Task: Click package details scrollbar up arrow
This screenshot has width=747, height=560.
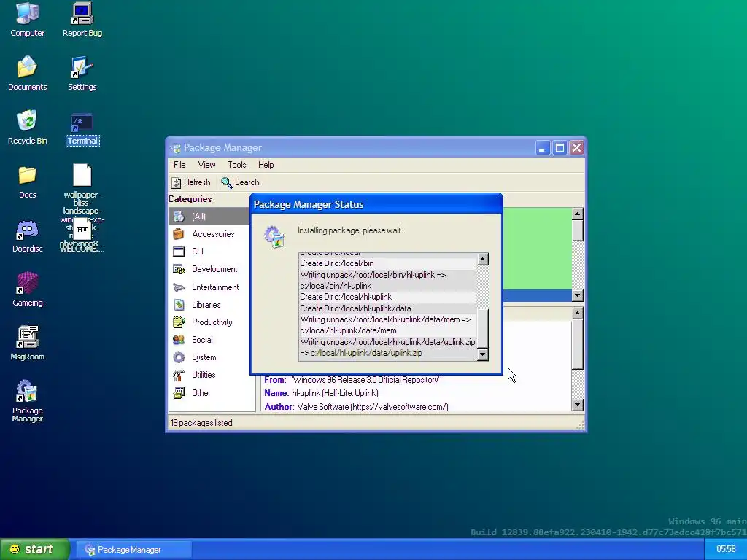Action: click(x=578, y=314)
